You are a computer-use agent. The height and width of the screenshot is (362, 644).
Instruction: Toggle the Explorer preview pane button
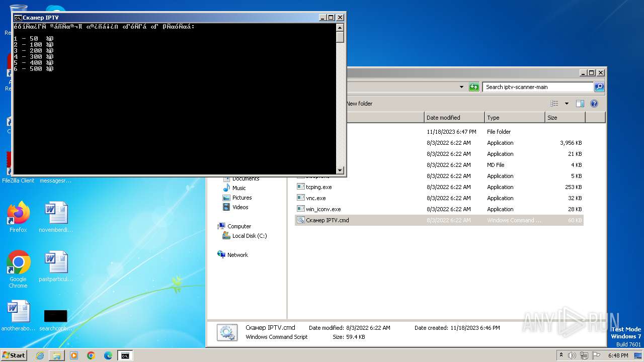580,104
